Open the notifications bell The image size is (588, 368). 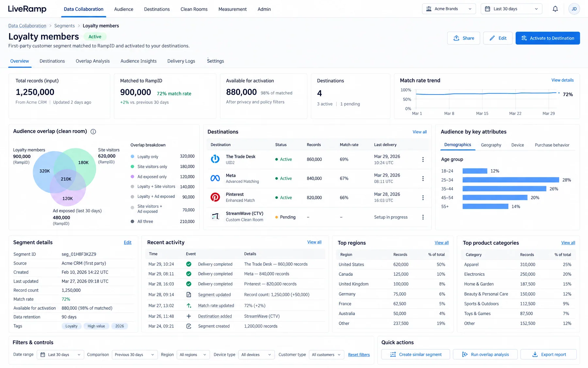click(555, 9)
